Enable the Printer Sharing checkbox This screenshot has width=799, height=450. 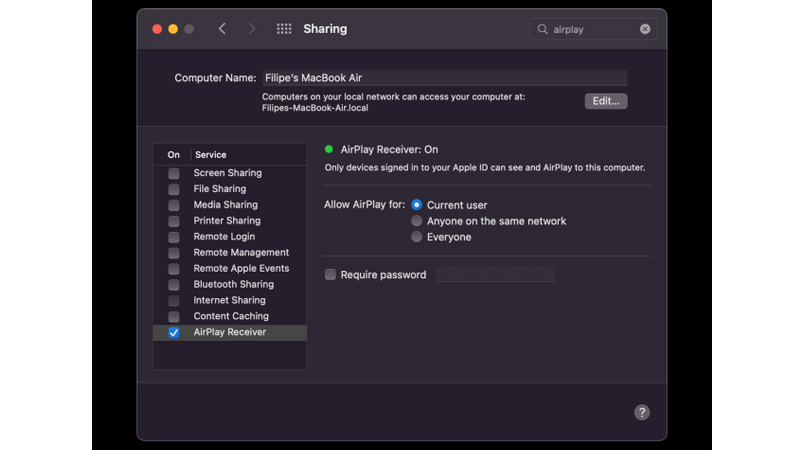point(174,221)
